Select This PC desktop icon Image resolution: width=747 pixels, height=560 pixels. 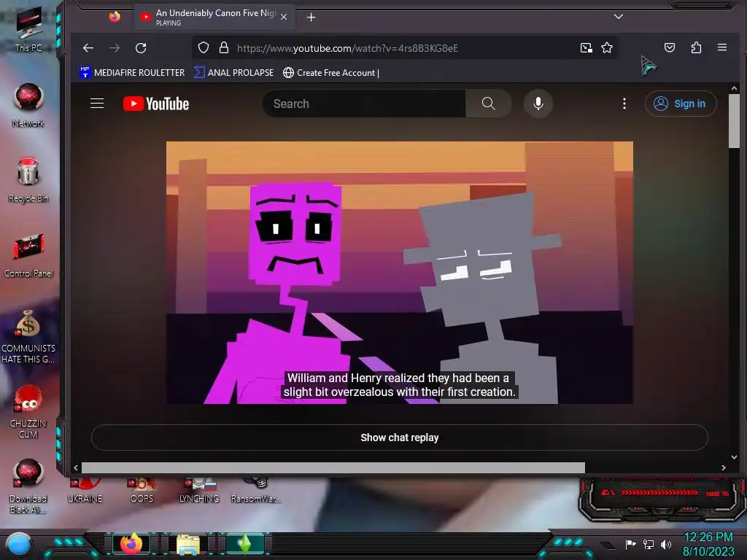[28, 29]
